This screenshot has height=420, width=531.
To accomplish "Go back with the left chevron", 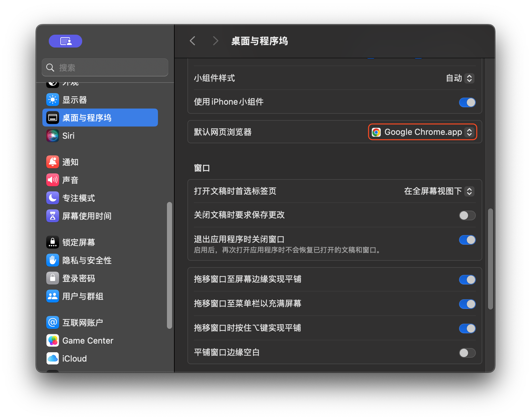I will [193, 41].
